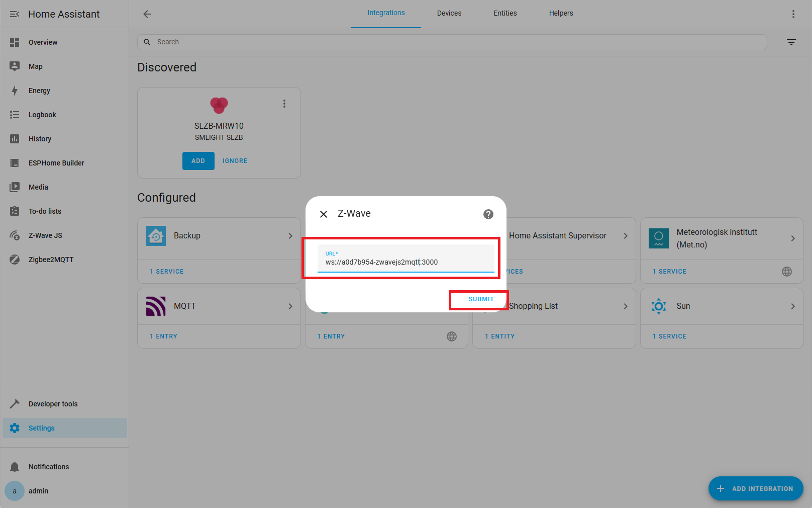Image resolution: width=812 pixels, height=508 pixels.
Task: Expand the MQTT integration chevron
Action: (290, 306)
